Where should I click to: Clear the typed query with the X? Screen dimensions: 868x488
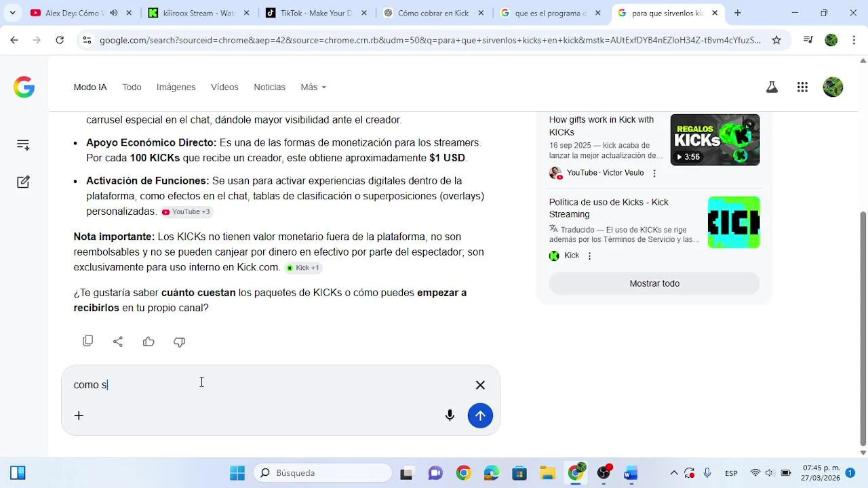[480, 385]
